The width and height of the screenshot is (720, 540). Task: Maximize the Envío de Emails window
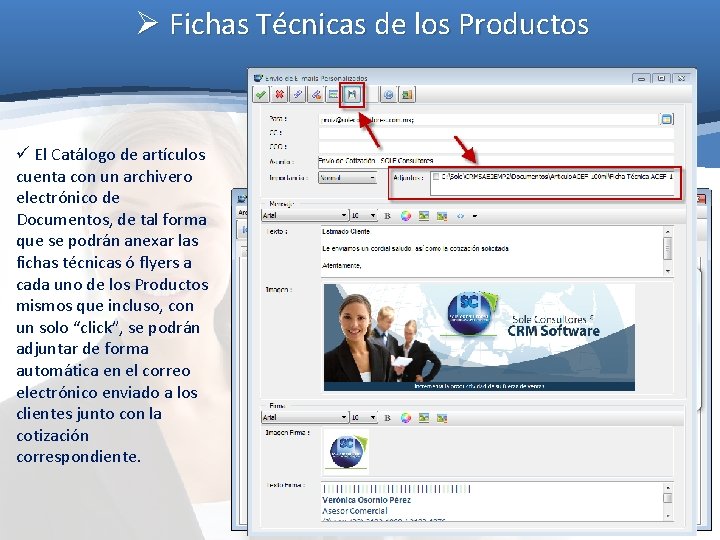click(661, 79)
